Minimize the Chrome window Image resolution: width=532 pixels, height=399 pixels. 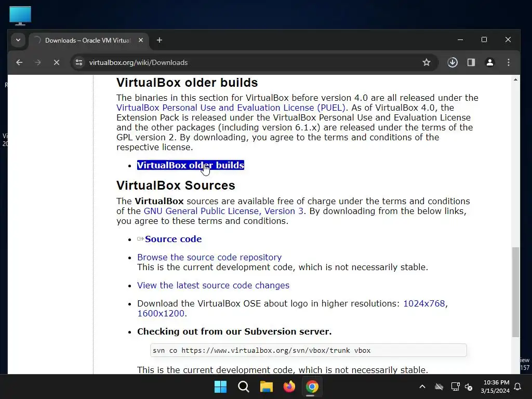coord(460,39)
